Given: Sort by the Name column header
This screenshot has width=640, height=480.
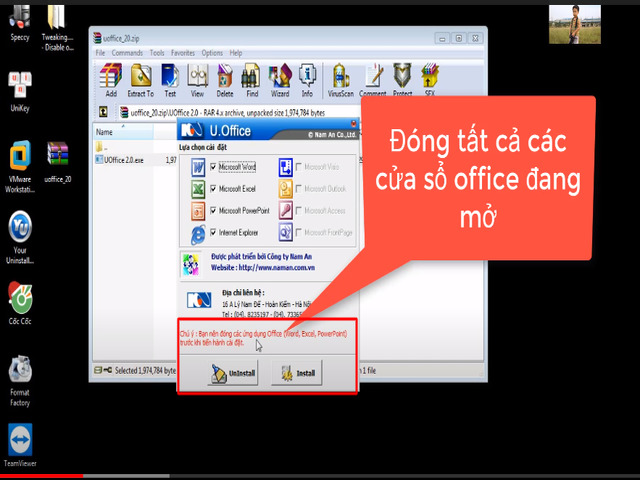Looking at the screenshot, I should click(123, 132).
